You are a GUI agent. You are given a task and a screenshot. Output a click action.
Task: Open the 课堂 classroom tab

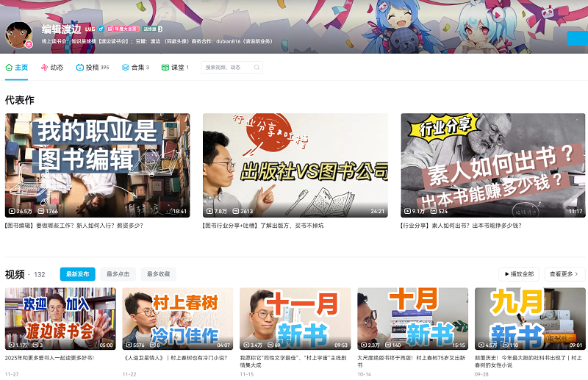175,67
